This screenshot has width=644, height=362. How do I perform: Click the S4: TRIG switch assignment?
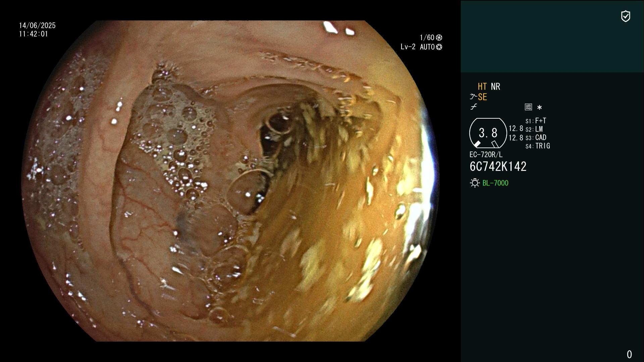(538, 146)
